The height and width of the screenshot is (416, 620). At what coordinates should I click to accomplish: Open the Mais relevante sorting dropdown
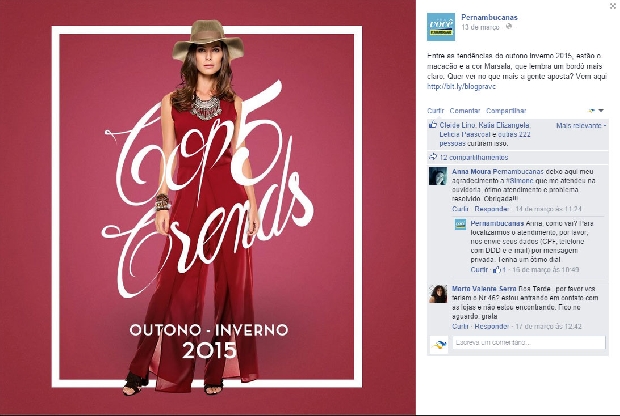pyautogui.click(x=581, y=125)
